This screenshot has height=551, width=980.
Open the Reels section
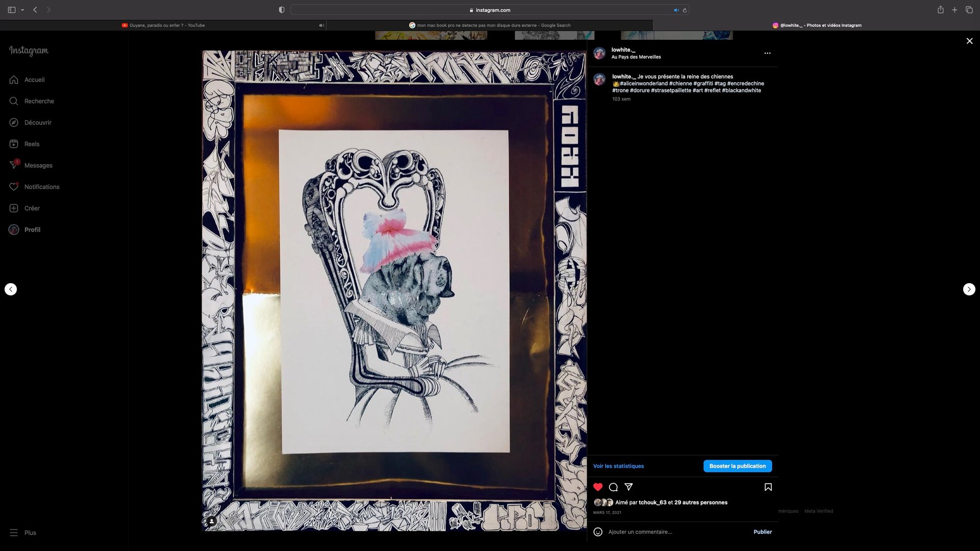point(32,144)
